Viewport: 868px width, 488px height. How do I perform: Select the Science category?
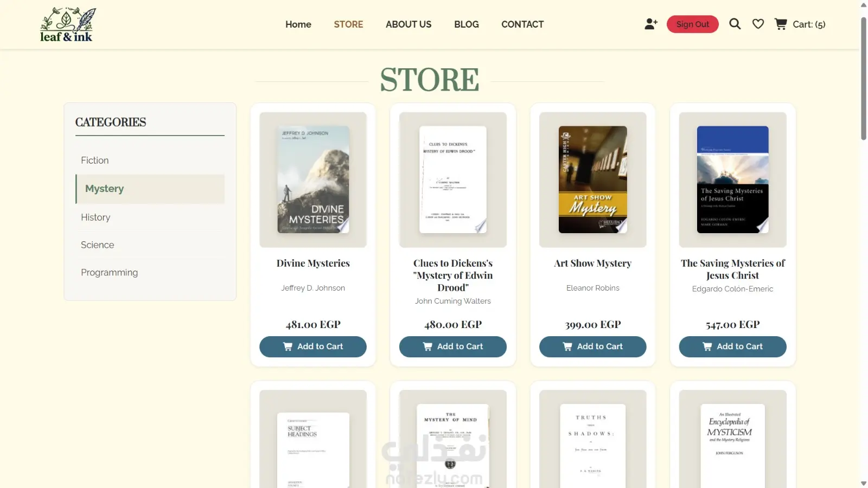coord(150,245)
